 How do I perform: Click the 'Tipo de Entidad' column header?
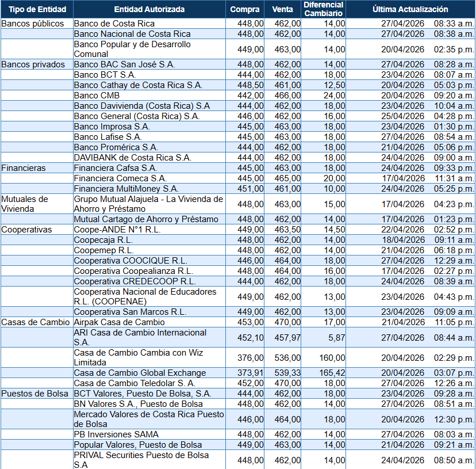pos(37,9)
